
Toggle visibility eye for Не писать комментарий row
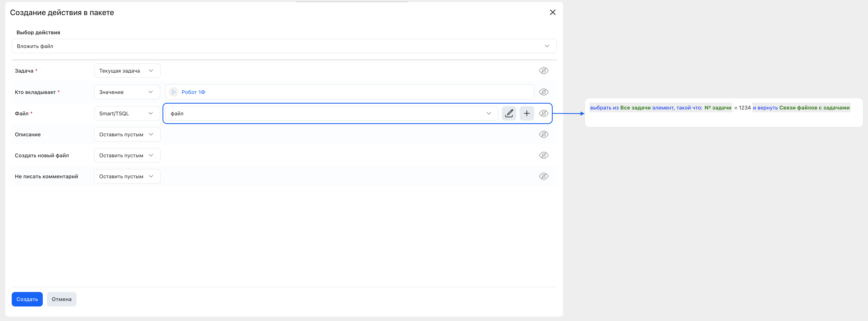click(x=544, y=176)
